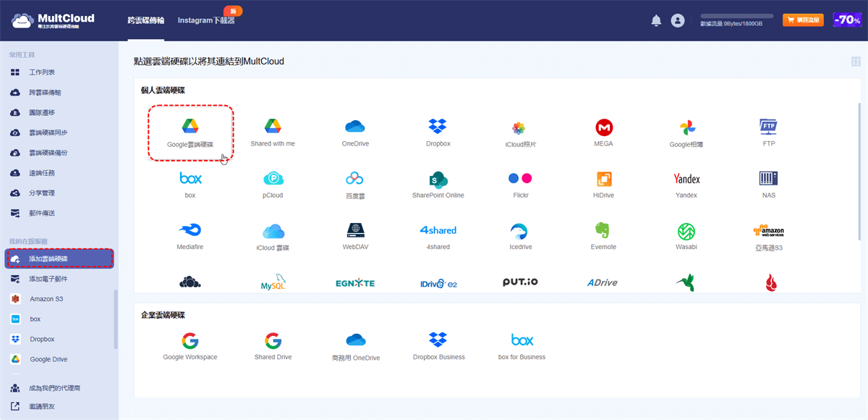Add OneDrive personal cloud

pos(355,133)
